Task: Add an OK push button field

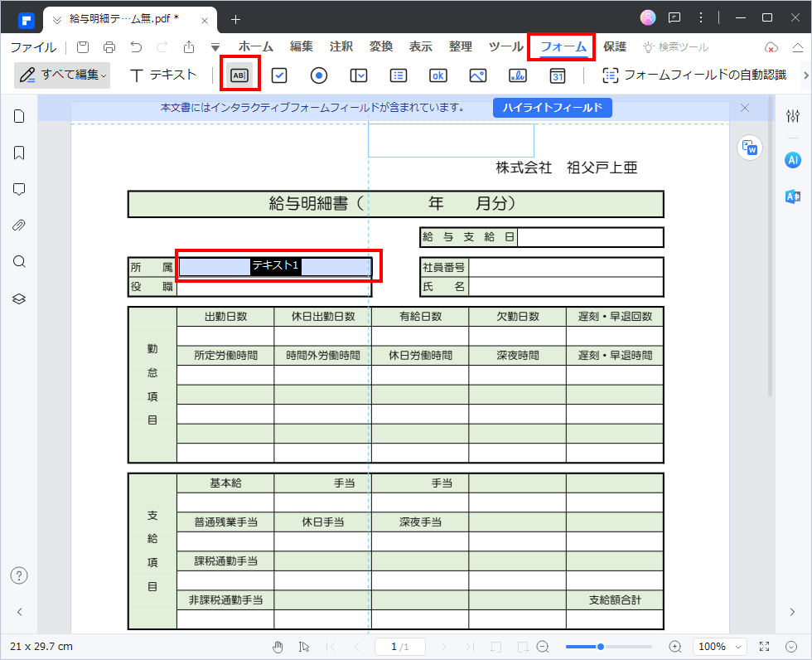Action: [x=437, y=75]
